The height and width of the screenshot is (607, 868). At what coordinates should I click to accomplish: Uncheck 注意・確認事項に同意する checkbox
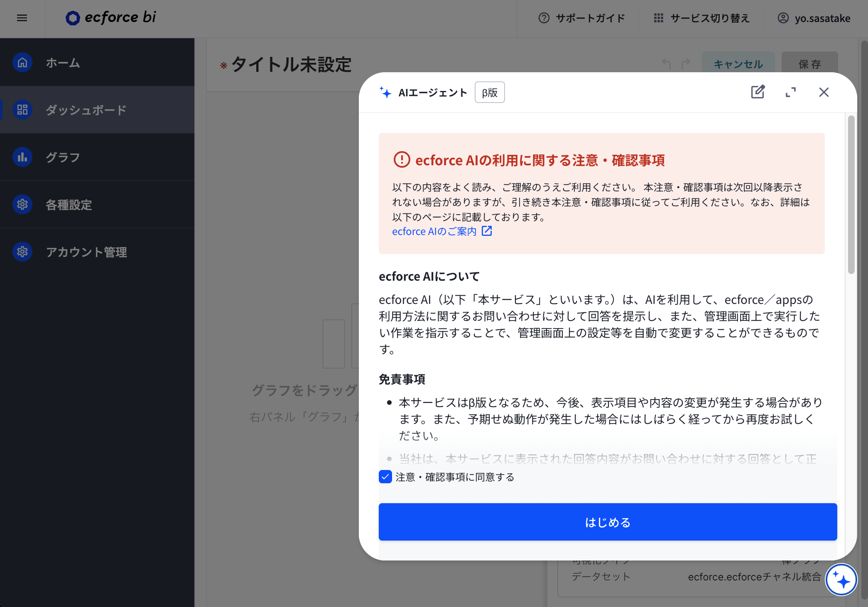[385, 477]
